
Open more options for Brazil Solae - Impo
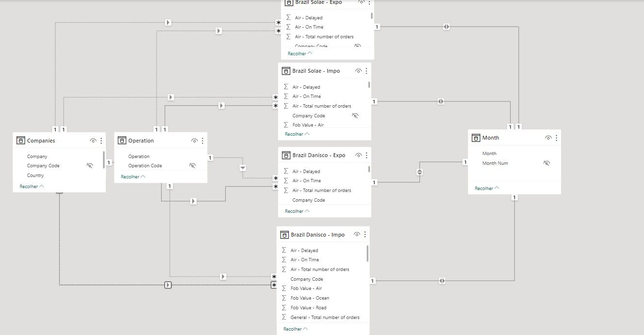pyautogui.click(x=366, y=71)
